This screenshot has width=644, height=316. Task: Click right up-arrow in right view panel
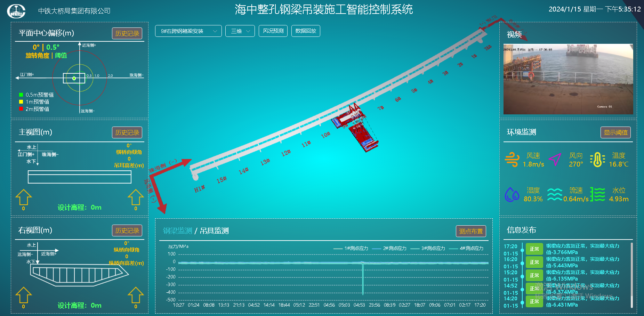(136, 295)
